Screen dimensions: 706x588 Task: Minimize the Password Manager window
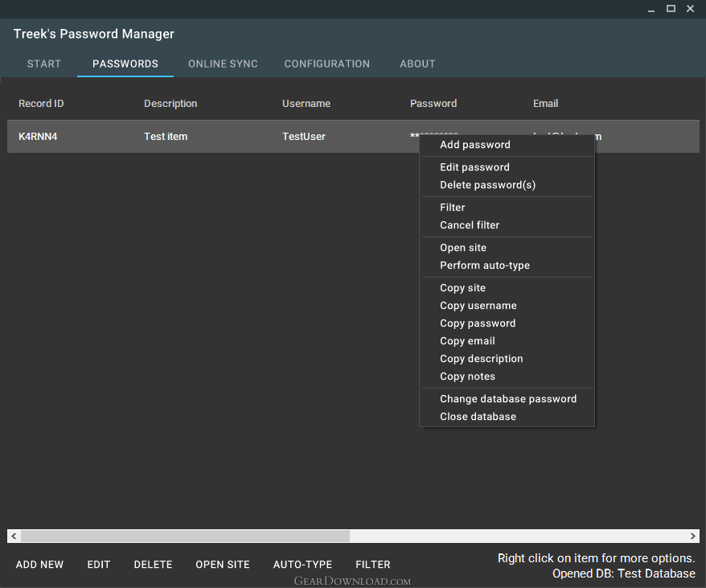[651, 9]
